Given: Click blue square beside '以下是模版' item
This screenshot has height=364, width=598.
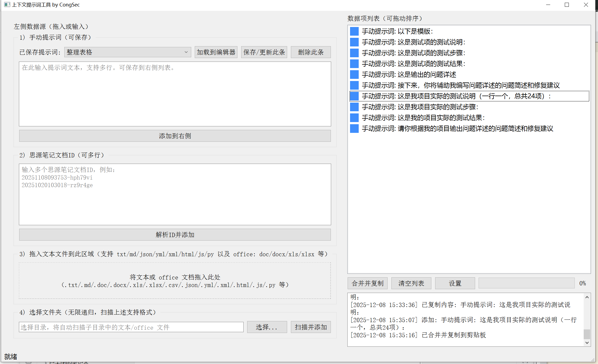Looking at the screenshot, I should (x=354, y=31).
